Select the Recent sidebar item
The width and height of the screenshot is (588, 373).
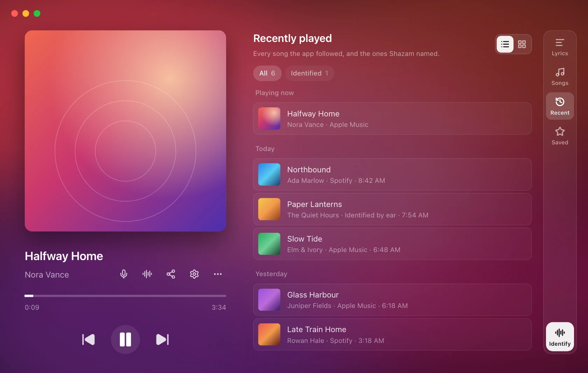pyautogui.click(x=560, y=106)
